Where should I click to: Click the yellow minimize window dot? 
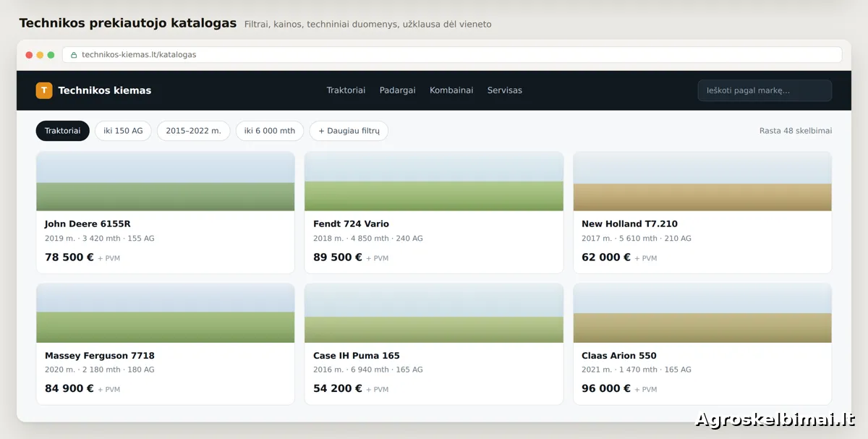[40, 55]
